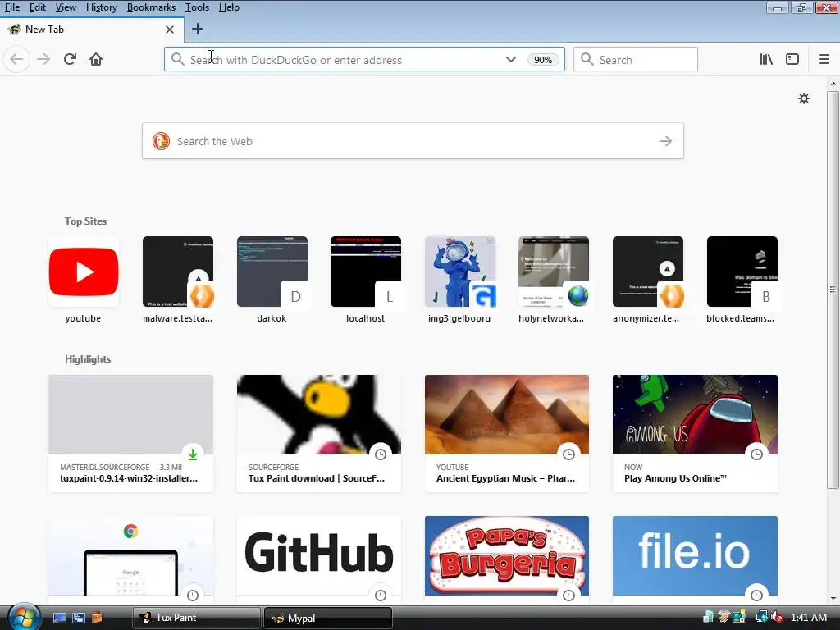
Task: Reset zoom via the 90% badge
Action: [543, 59]
